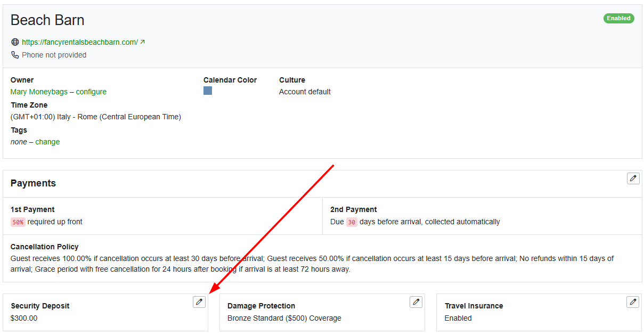Configure the owner Mary Moneybags
The height and width of the screenshot is (334, 644).
pos(91,91)
